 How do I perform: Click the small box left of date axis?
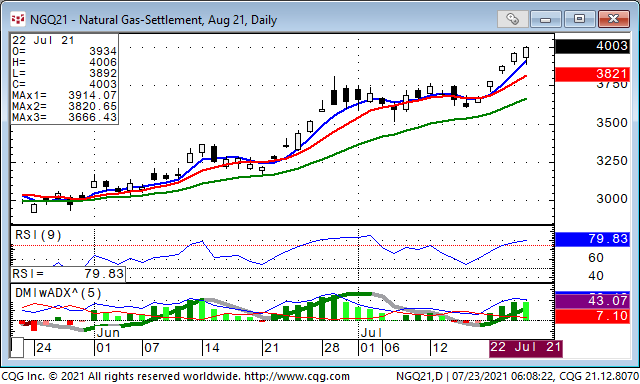[17, 348]
